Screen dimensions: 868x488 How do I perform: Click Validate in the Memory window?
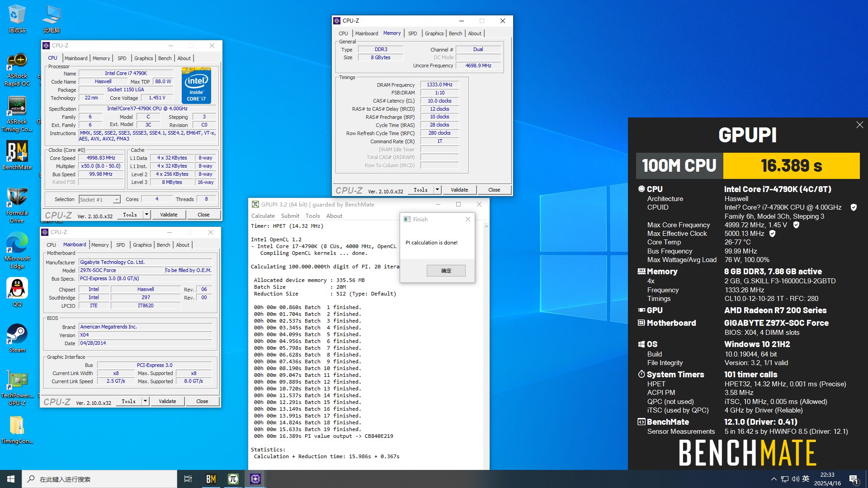(459, 190)
